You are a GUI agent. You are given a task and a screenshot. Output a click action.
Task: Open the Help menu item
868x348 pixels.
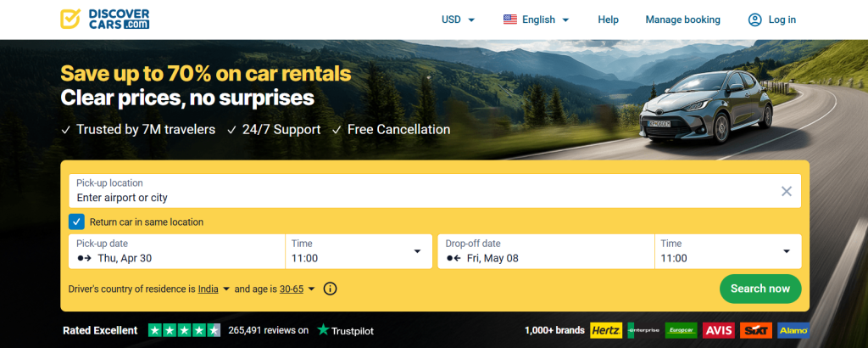pyautogui.click(x=608, y=20)
